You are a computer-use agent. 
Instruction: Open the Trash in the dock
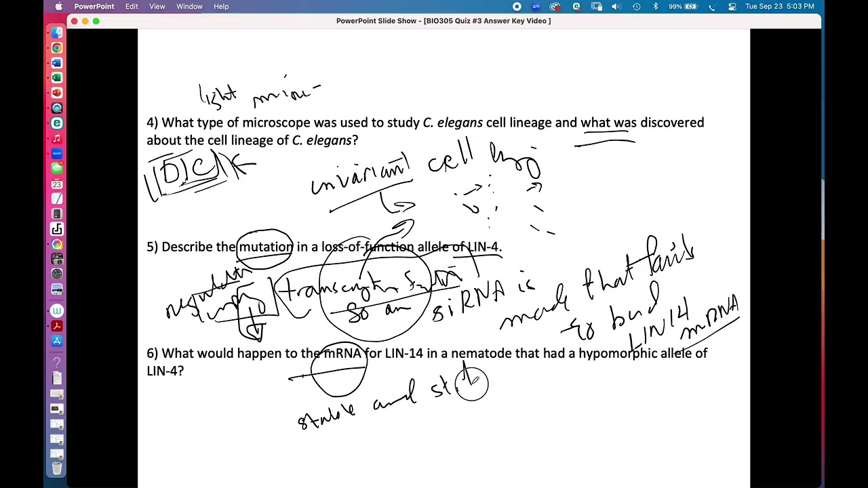[x=57, y=468]
